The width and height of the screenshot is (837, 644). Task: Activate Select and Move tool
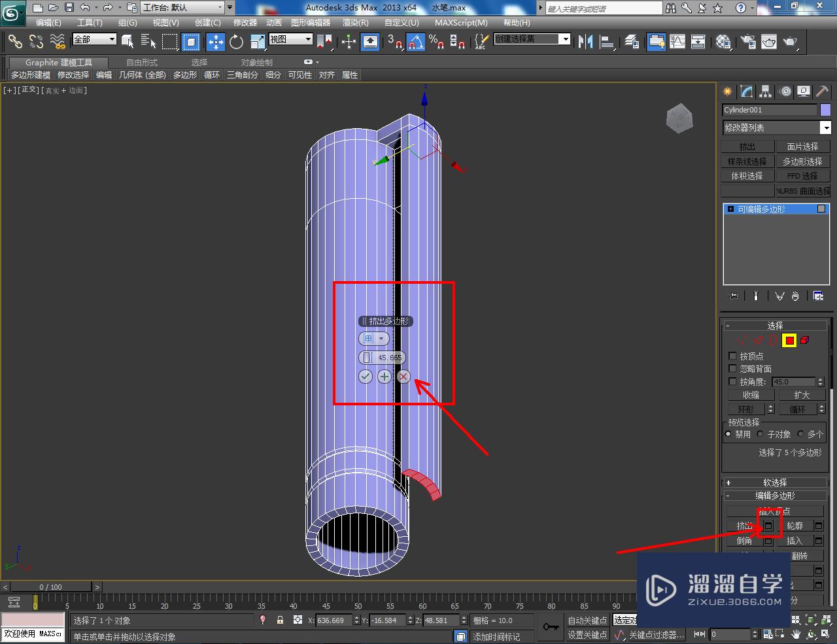215,42
